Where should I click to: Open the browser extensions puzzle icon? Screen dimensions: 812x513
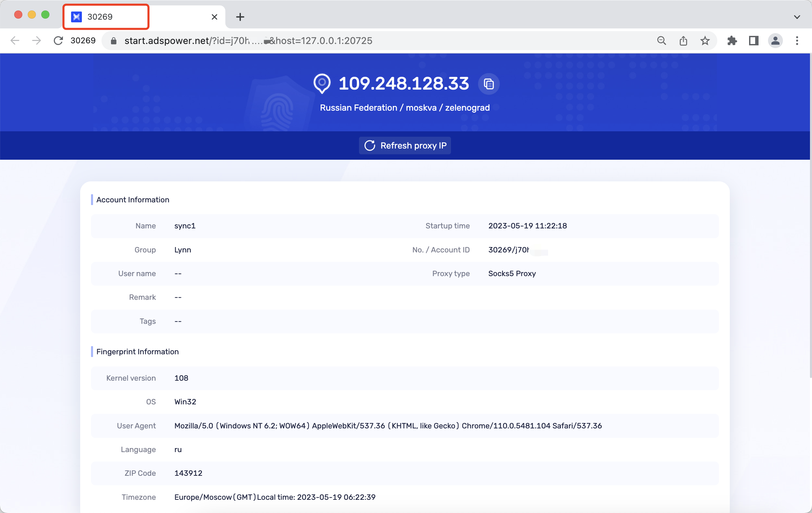click(732, 41)
